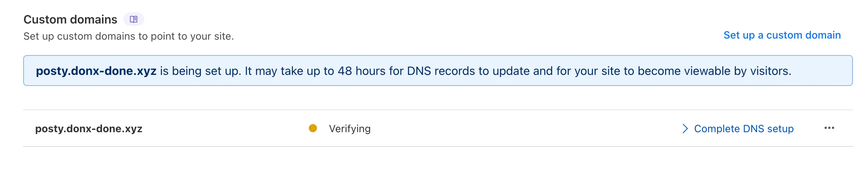The image size is (868, 177).
Task: Click Set up a custom domain link
Action: [782, 35]
